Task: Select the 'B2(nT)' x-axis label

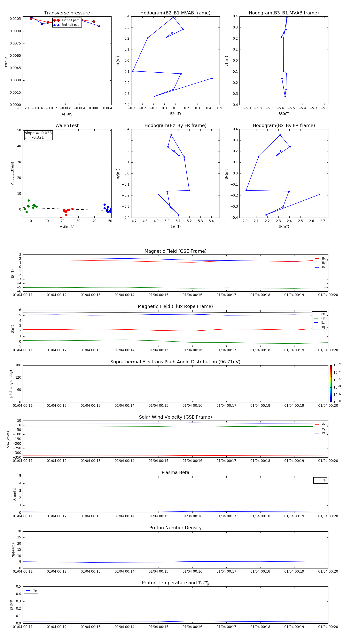Action: pos(175,114)
